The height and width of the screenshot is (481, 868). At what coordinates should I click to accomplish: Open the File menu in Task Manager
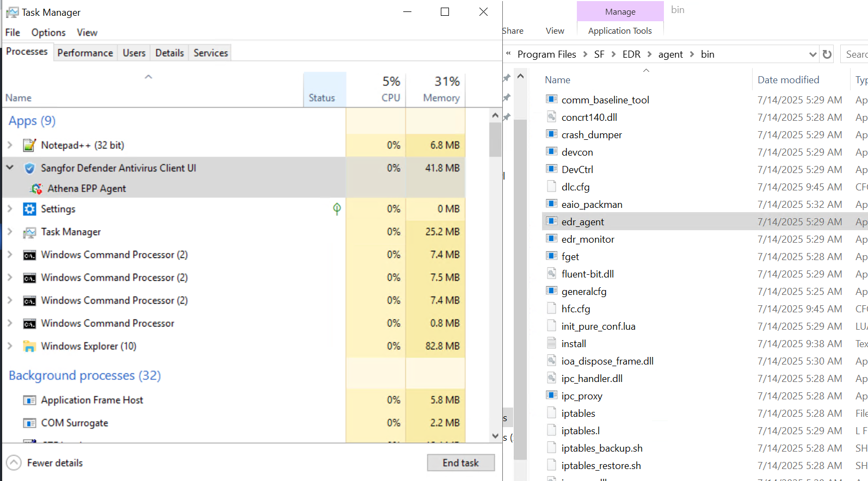[13, 33]
